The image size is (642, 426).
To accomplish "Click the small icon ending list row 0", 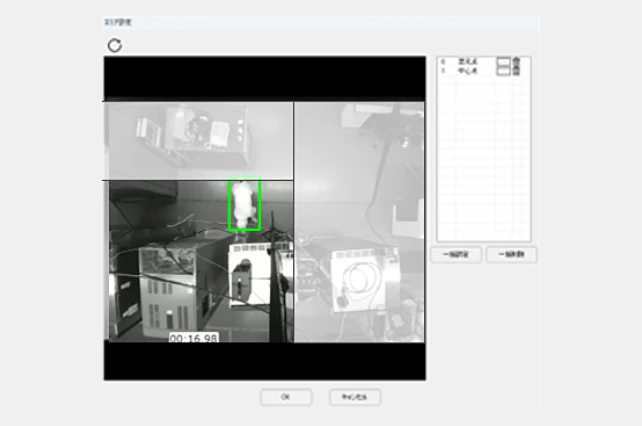I will pos(515,62).
